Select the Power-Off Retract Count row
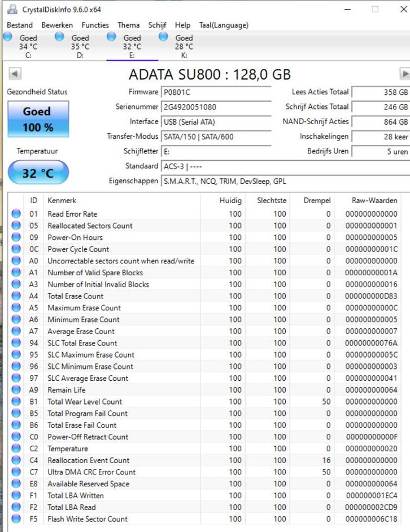The width and height of the screenshot is (410, 532). 204,437
